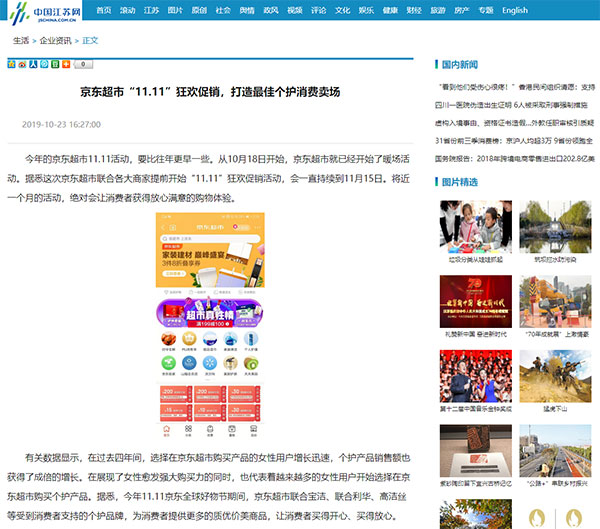Go to the 文化 section

click(342, 10)
